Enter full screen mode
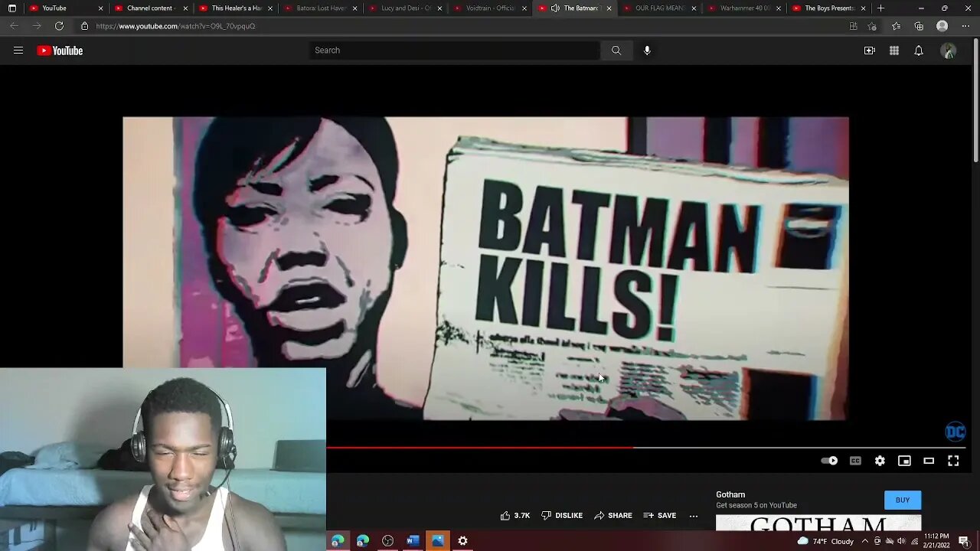Viewport: 980px width, 551px height. point(953,461)
